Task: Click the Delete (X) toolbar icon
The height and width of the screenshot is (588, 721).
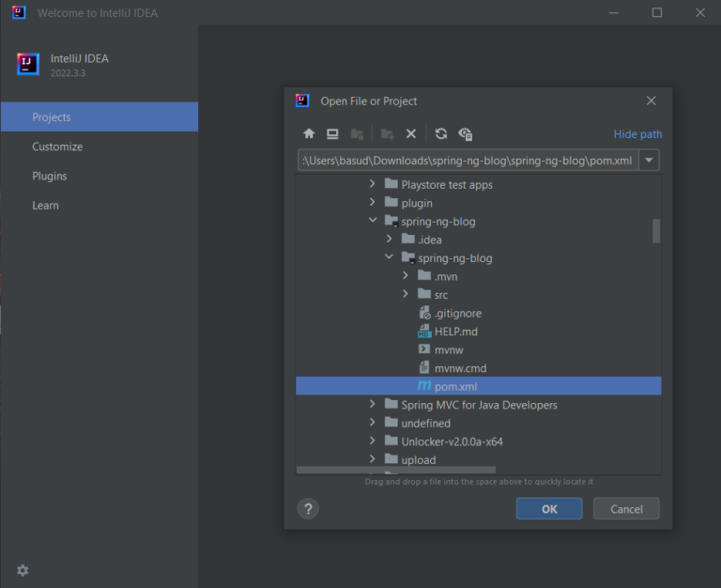Action: pyautogui.click(x=411, y=134)
